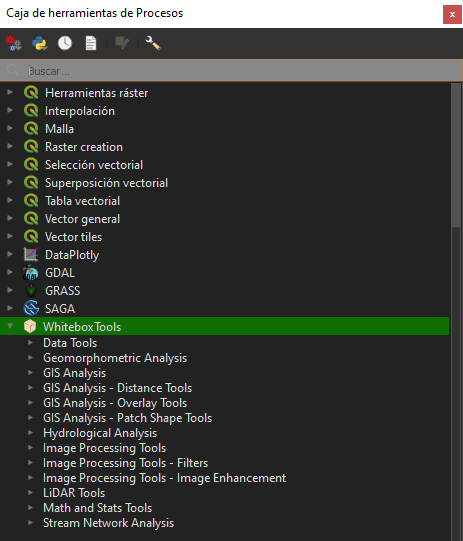The image size is (463, 541).
Task: Click QGIS icon beside Herramientas ráster
Action: [31, 93]
